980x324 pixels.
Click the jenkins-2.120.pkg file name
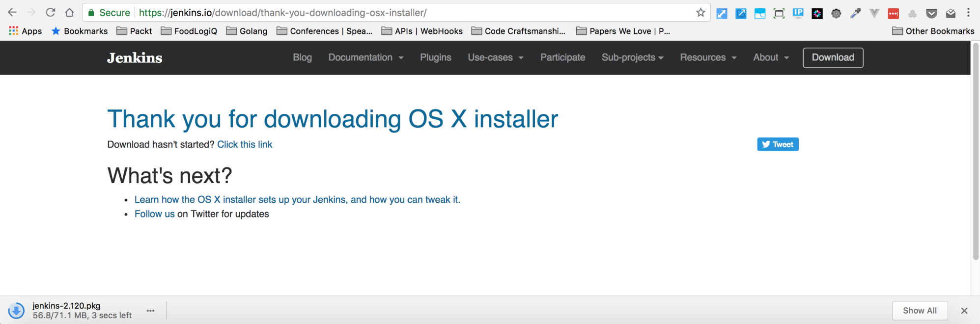click(x=66, y=306)
